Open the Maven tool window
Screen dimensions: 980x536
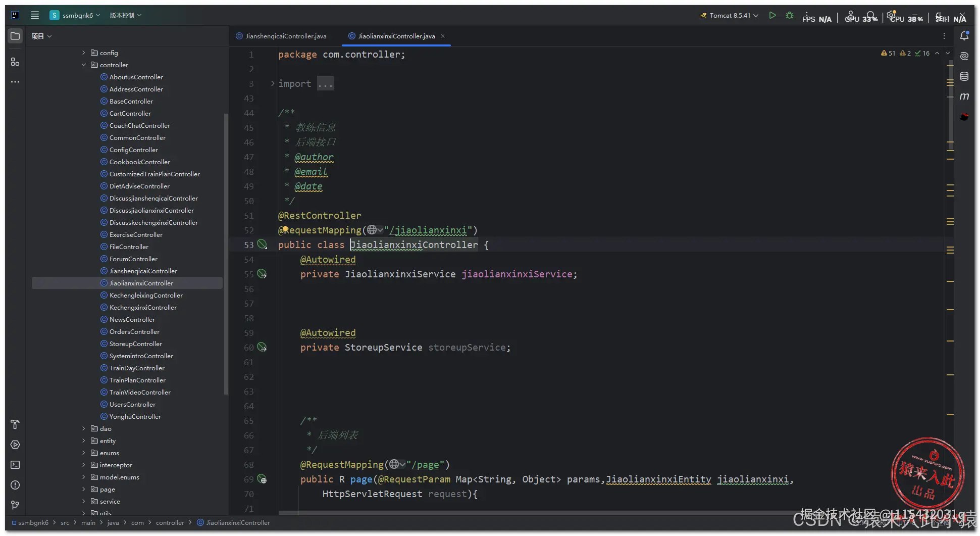pyautogui.click(x=964, y=96)
